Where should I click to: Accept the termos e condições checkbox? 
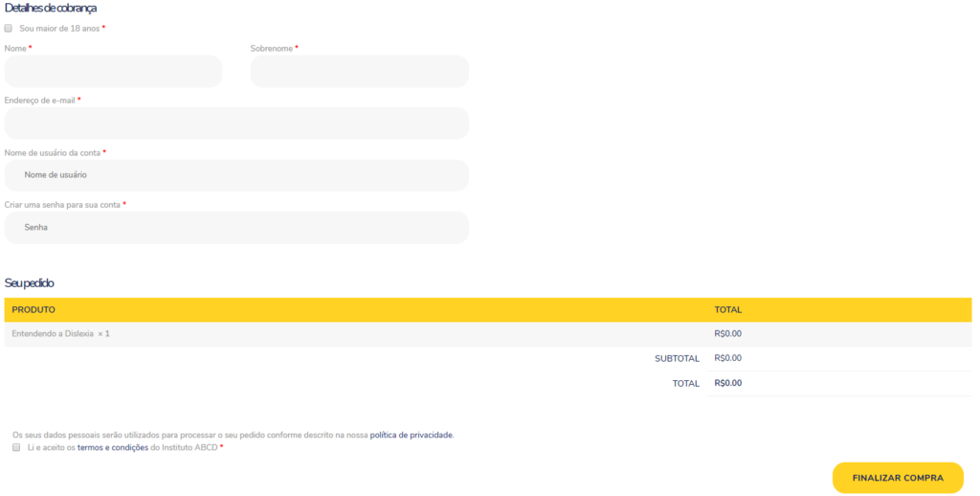point(16,447)
